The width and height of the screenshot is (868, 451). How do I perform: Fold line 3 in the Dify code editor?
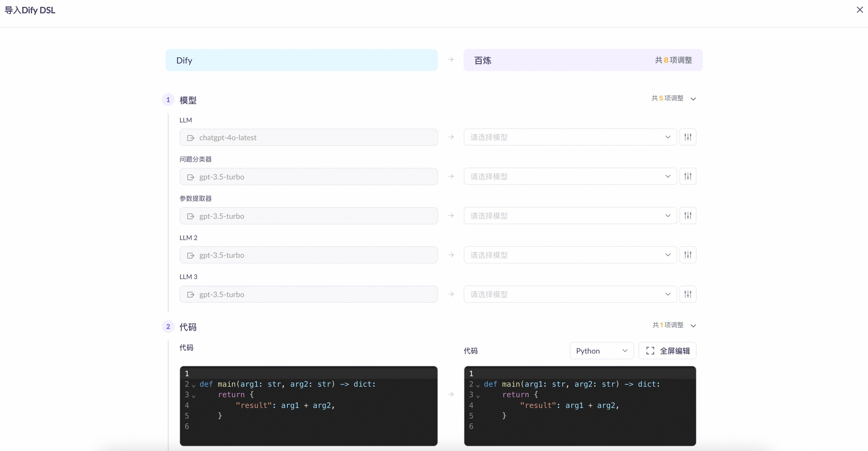(193, 396)
